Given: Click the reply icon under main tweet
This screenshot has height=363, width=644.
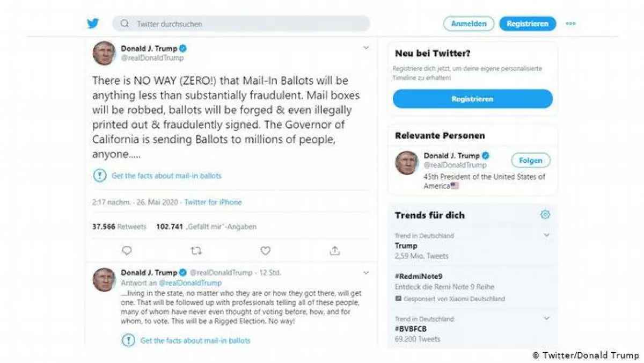Looking at the screenshot, I should 127,251.
